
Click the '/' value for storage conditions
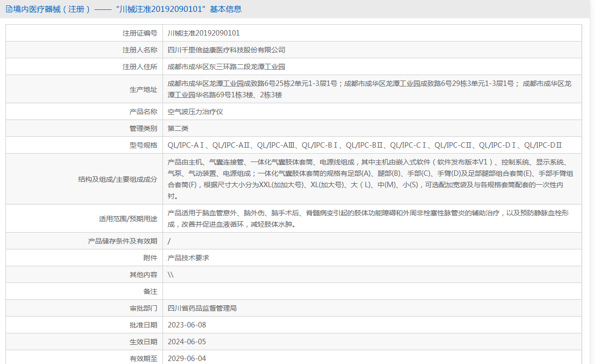tap(169, 241)
